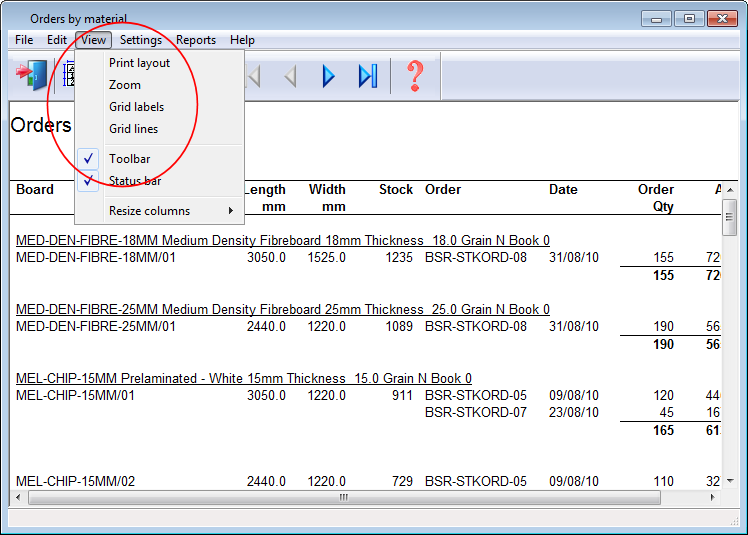This screenshot has width=748, height=535.
Task: Click the horizontal scrollbar right arrow
Action: pyautogui.click(x=713, y=497)
